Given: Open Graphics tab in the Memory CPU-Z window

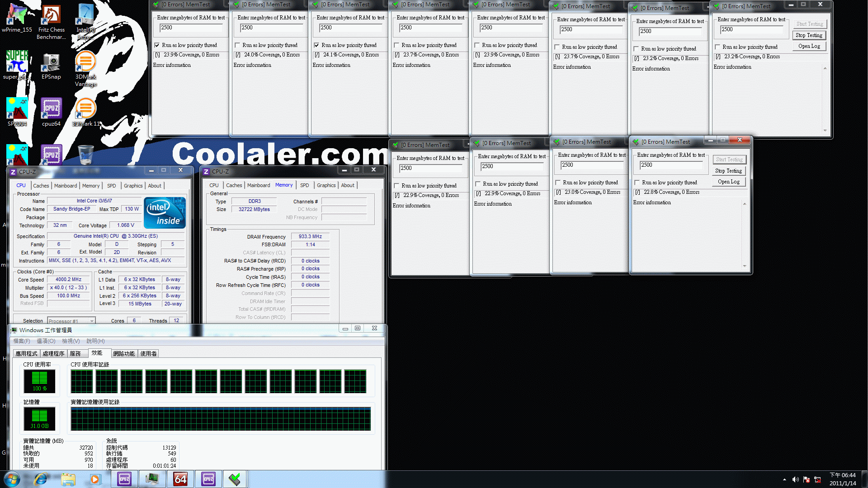Looking at the screenshot, I should 326,185.
